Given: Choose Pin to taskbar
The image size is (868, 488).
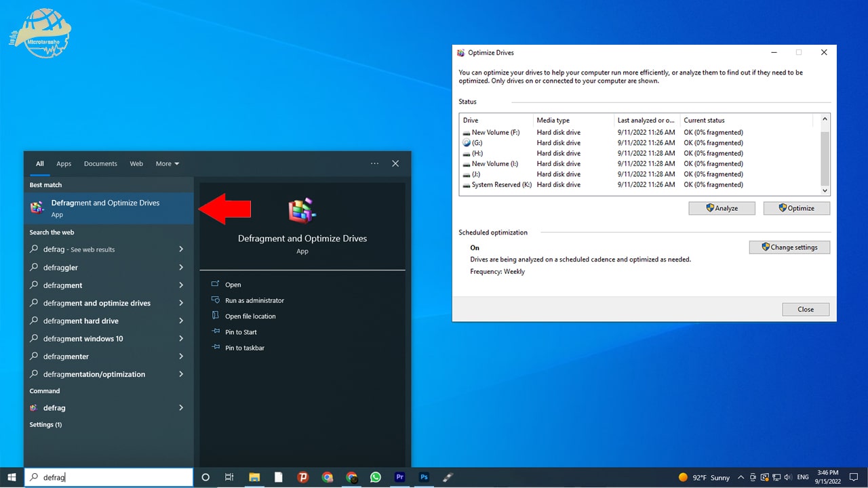Looking at the screenshot, I should point(245,348).
